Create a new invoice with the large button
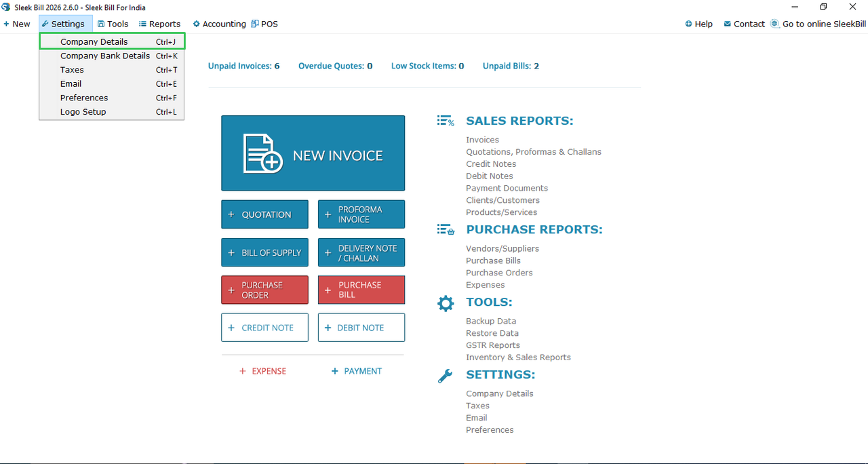 coord(313,153)
